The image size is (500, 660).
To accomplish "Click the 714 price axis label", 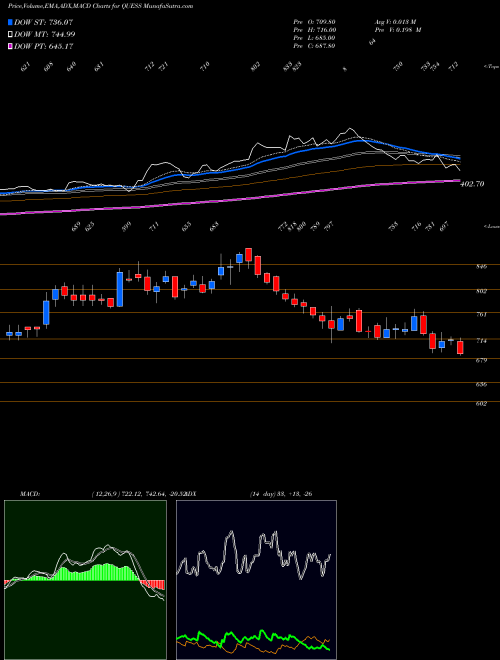I will tap(481, 341).
